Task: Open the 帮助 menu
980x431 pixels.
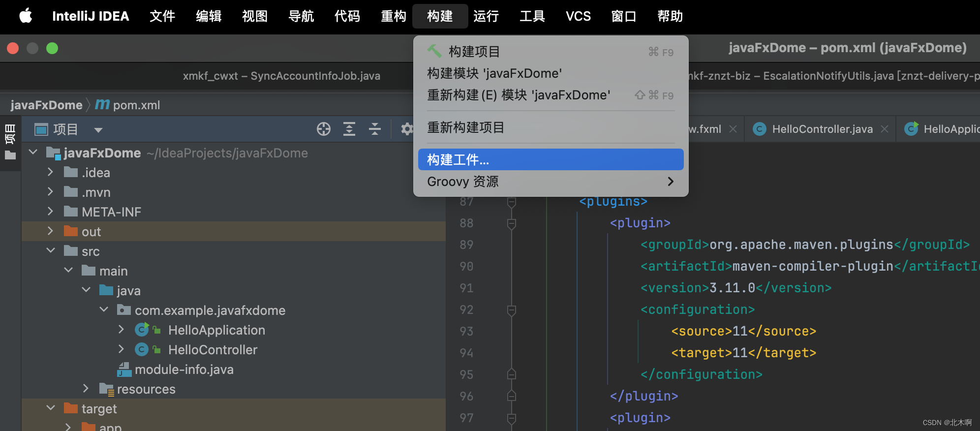Action: (x=670, y=16)
